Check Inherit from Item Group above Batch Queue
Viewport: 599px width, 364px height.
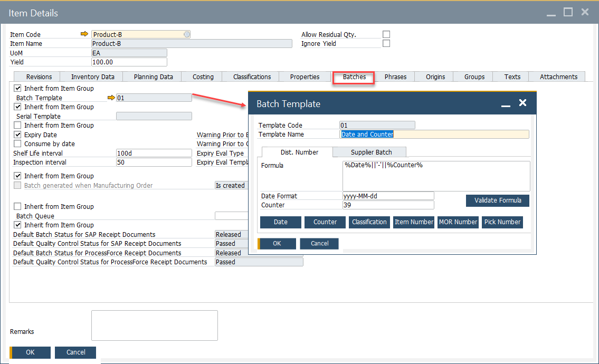click(x=18, y=206)
